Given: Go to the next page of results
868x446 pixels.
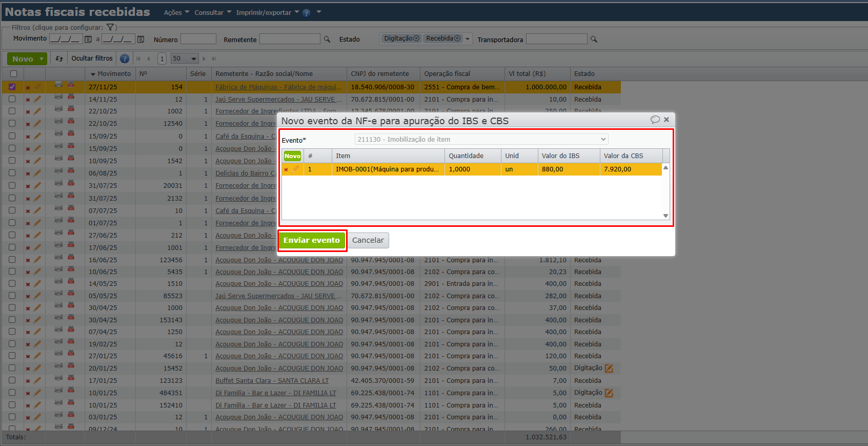Looking at the screenshot, I should (204, 59).
